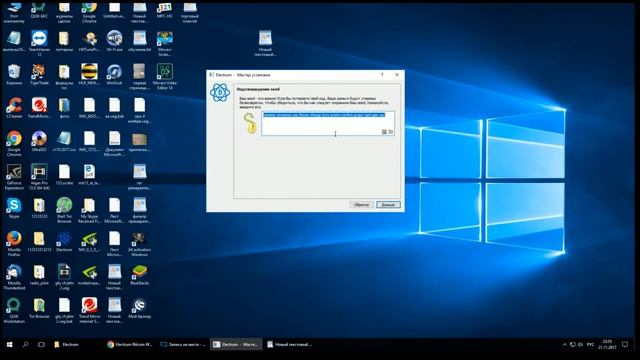Open the Windows Start menu
640x360 pixels.
click(x=9, y=344)
